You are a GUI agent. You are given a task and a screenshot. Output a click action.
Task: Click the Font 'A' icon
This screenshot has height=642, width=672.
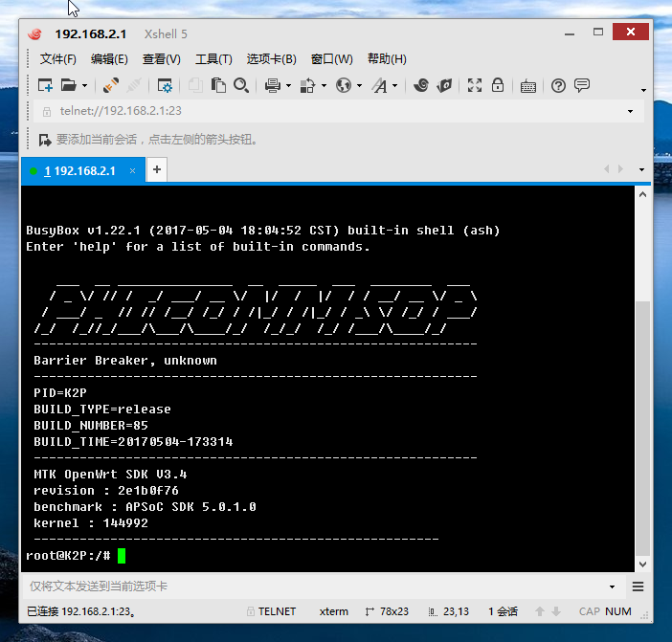pyautogui.click(x=379, y=86)
